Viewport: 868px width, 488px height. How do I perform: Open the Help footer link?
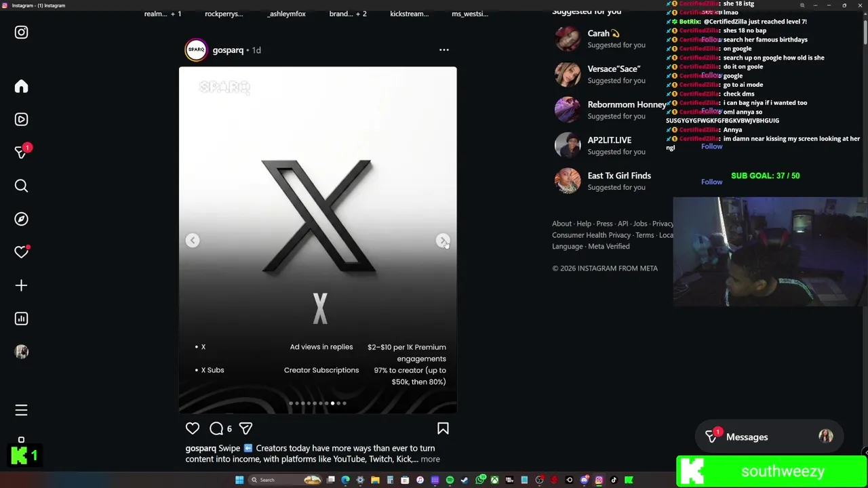[x=584, y=224]
